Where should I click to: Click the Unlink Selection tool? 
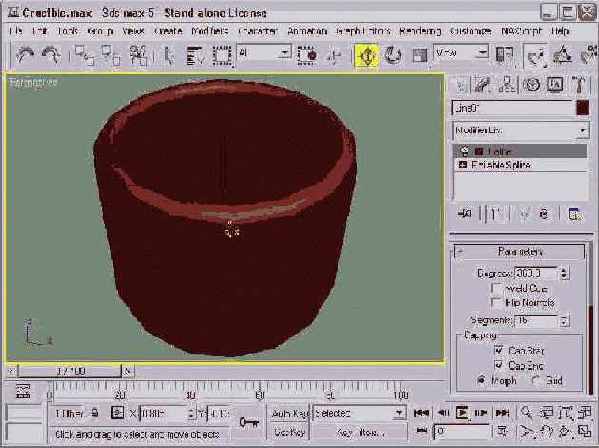[111, 56]
